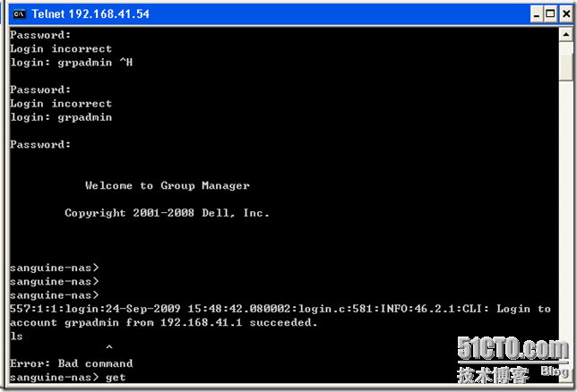This screenshot has height=392, width=577.
Task: Click the vertical scrollbar thumb
Action: coord(565,66)
